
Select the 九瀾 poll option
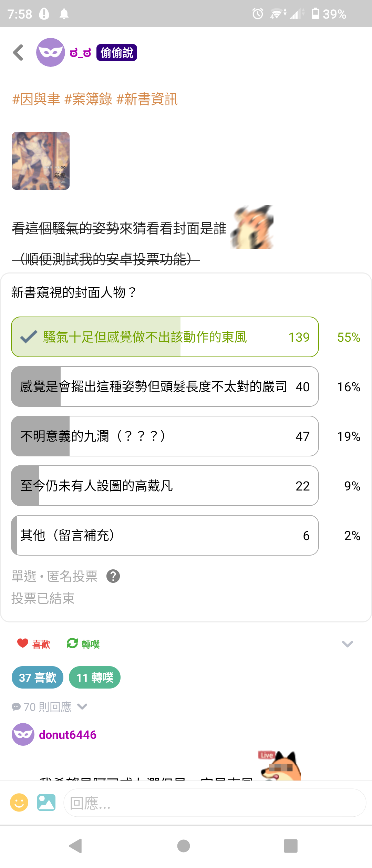tap(165, 436)
